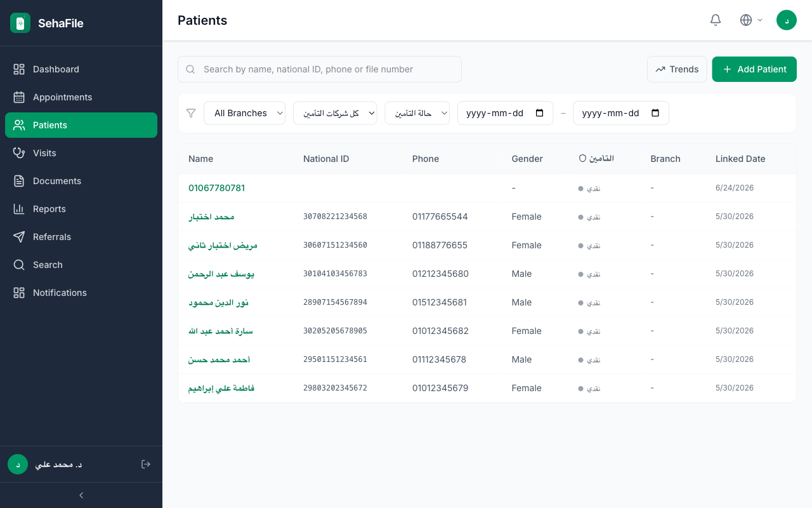Viewport: 812px width, 508px height.
Task: Collapse the sidebar with the chevron
Action: coord(81,495)
